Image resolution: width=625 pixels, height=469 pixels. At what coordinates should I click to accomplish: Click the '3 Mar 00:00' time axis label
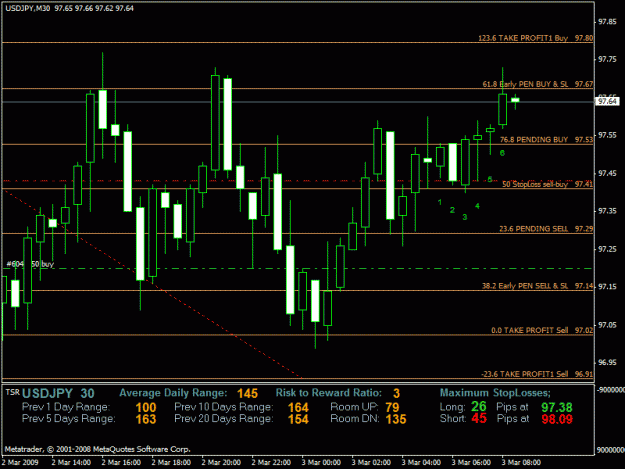coord(321,463)
